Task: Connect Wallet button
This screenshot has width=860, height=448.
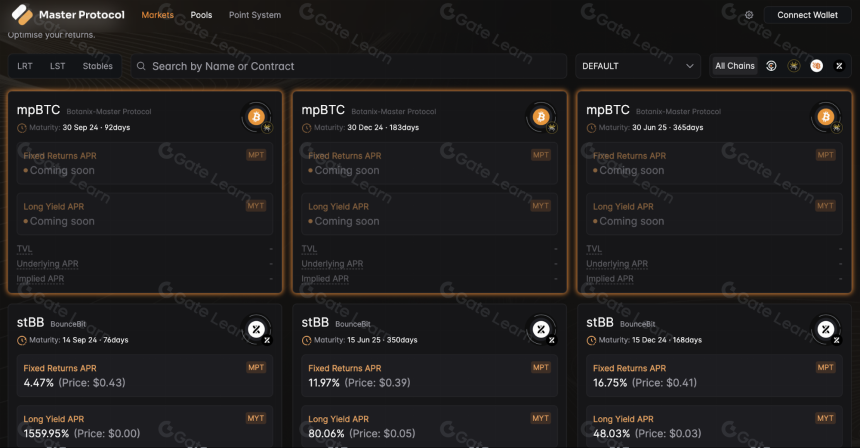Action: click(x=807, y=15)
